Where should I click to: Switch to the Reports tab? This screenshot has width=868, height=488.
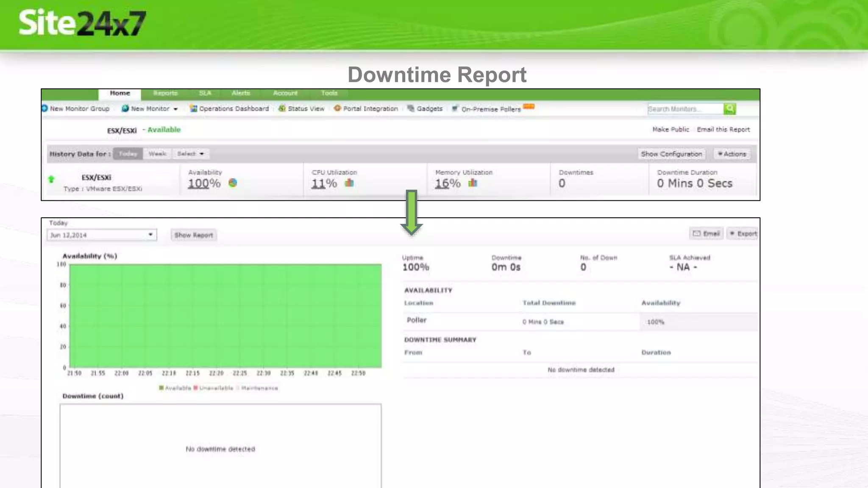pos(165,93)
